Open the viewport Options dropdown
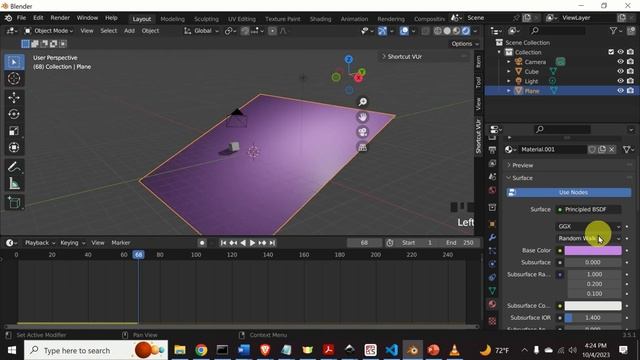Image resolution: width=640 pixels, height=360 pixels. pyautogui.click(x=464, y=44)
